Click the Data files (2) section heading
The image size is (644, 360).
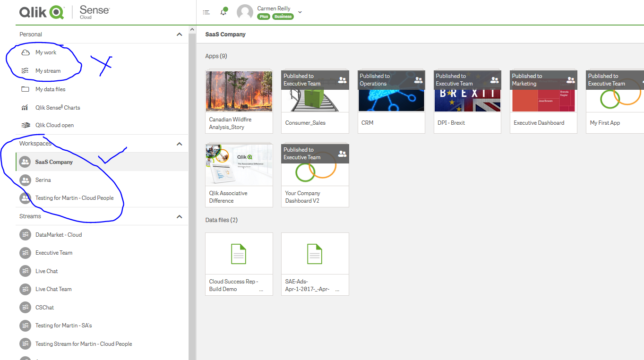point(222,220)
